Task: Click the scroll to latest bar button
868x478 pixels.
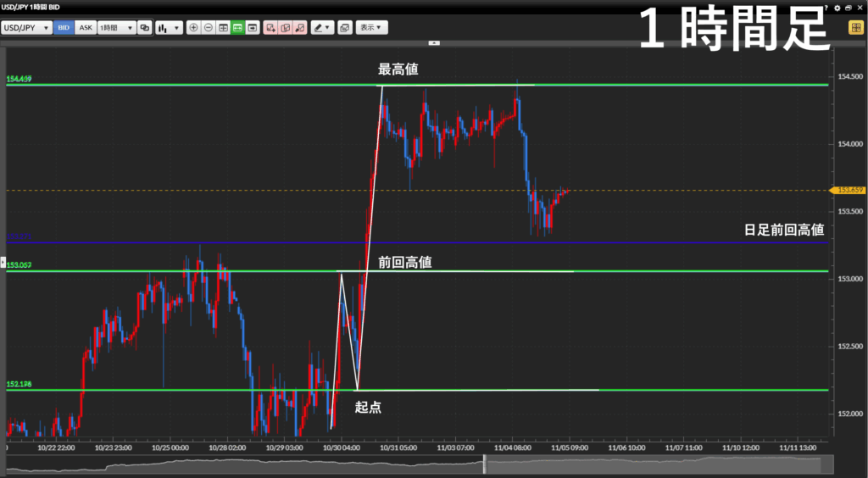Action: [x=253, y=27]
